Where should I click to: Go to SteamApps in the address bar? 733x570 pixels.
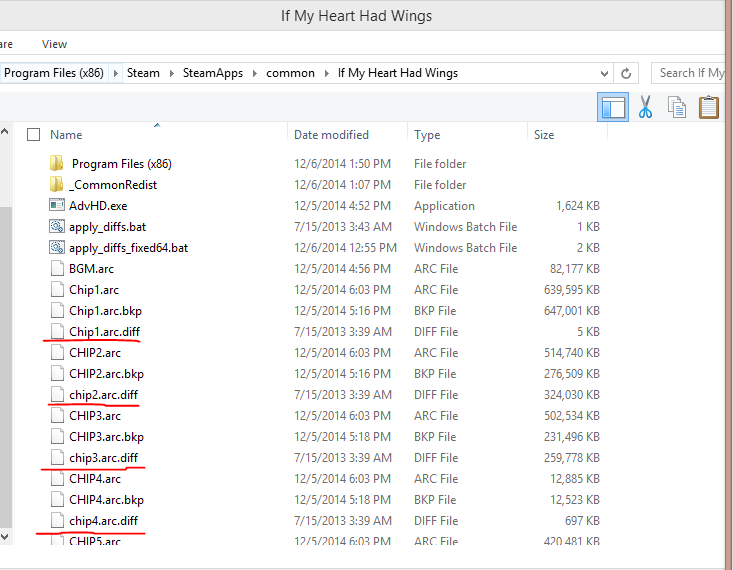point(213,73)
